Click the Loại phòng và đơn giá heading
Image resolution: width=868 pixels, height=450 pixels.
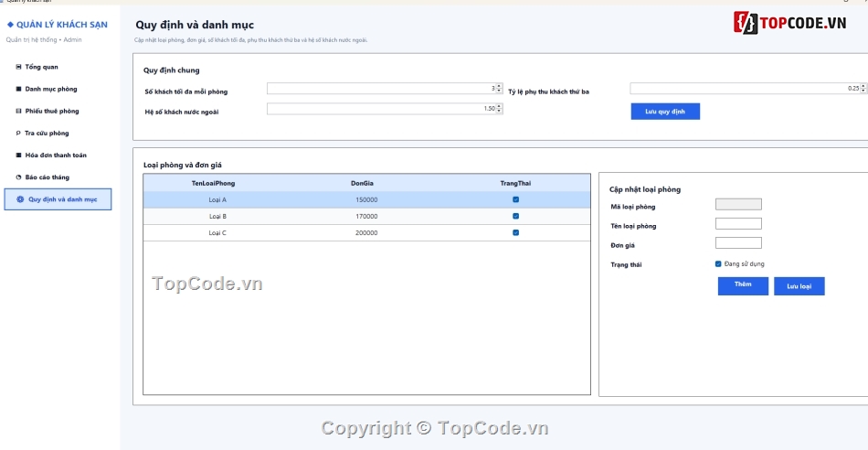coord(183,166)
